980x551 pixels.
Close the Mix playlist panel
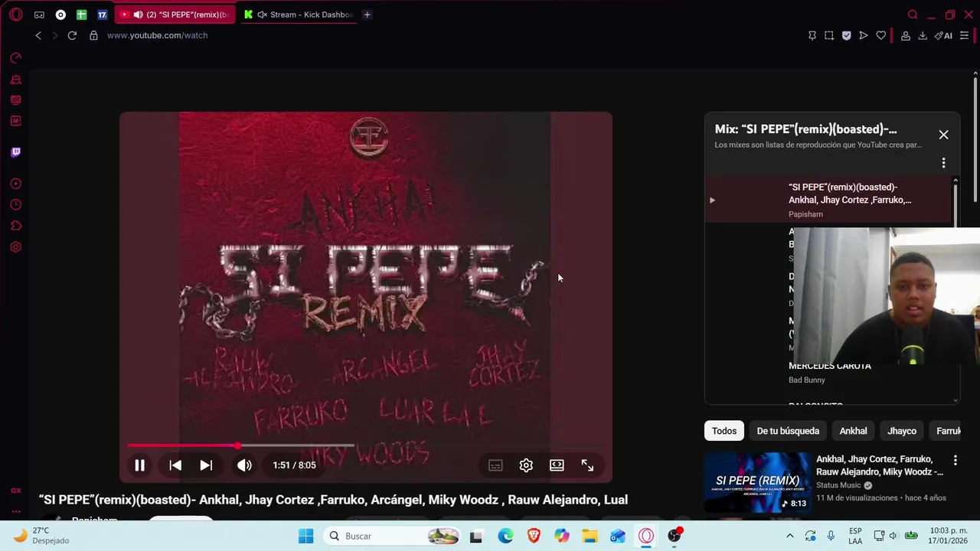point(943,135)
